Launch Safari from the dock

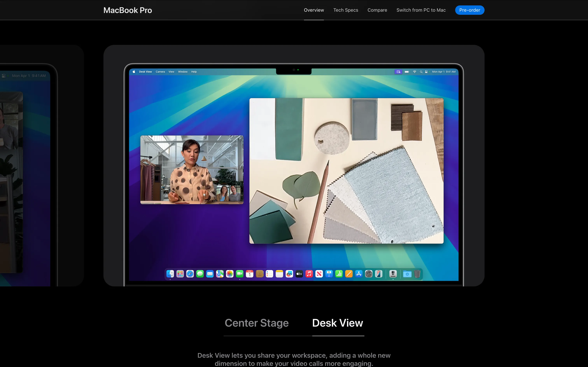pos(190,274)
